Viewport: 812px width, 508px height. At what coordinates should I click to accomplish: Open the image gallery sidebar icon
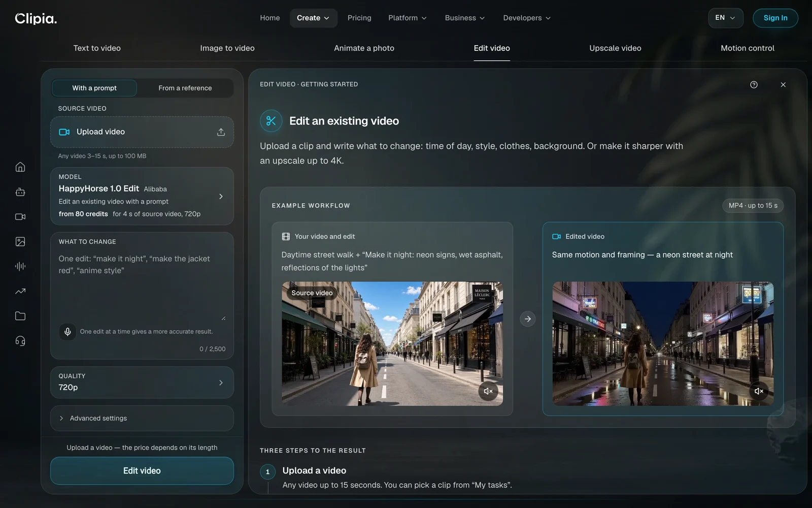pos(20,242)
